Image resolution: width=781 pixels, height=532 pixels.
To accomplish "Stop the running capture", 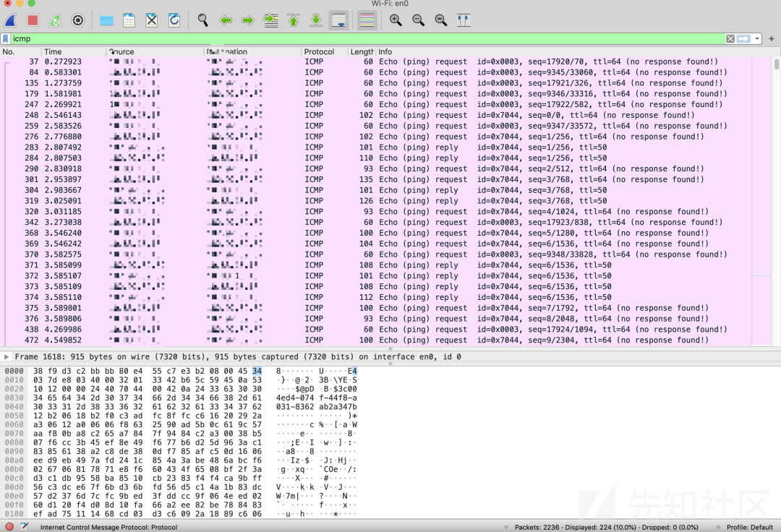I will tap(33, 20).
